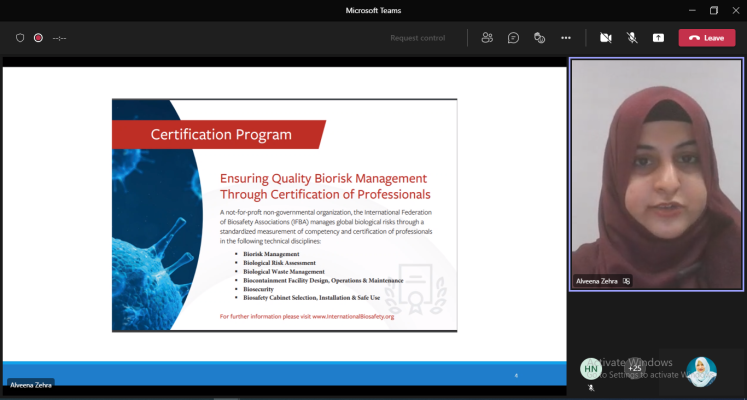The width and height of the screenshot is (747, 400).
Task: Click the muted mic icon under HN
Action: (591, 386)
